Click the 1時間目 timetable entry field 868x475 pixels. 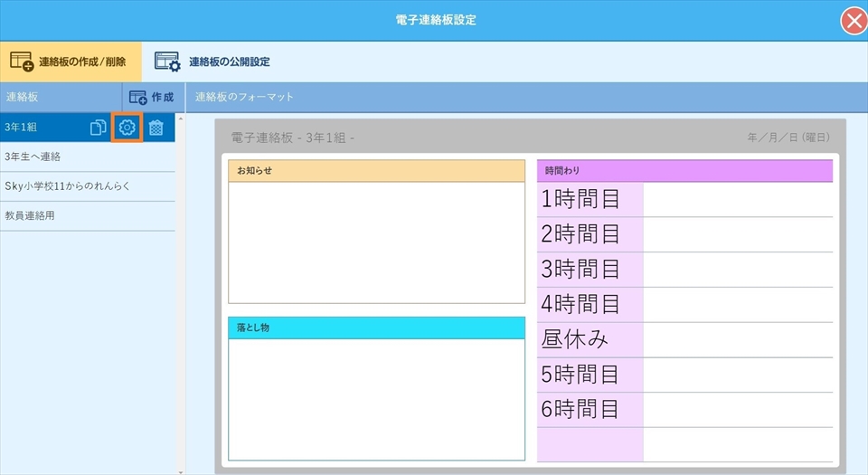[738, 200]
